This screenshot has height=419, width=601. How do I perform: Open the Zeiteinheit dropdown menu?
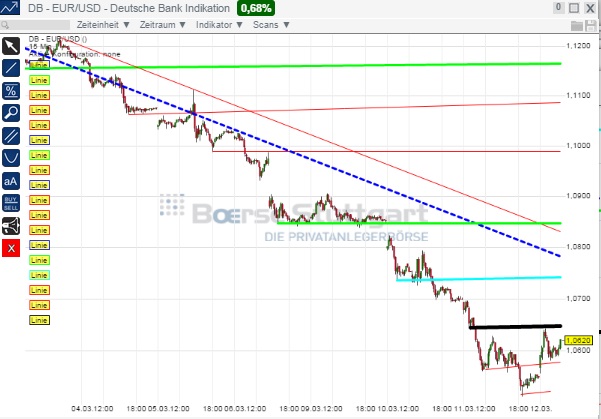(x=103, y=25)
